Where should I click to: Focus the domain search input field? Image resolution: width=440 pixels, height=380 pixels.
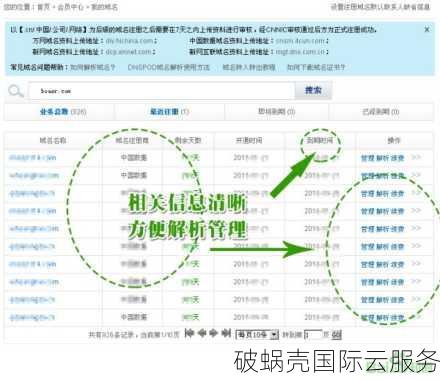tap(162, 91)
